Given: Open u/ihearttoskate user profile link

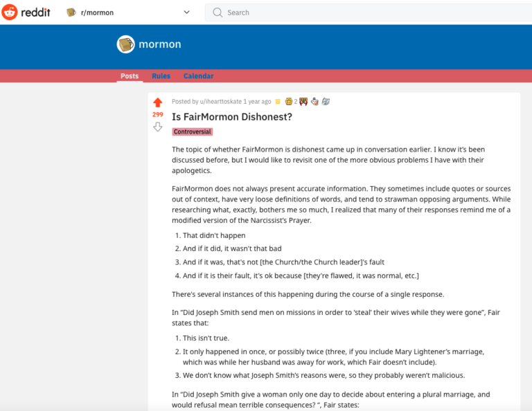Looking at the screenshot, I should (220, 102).
